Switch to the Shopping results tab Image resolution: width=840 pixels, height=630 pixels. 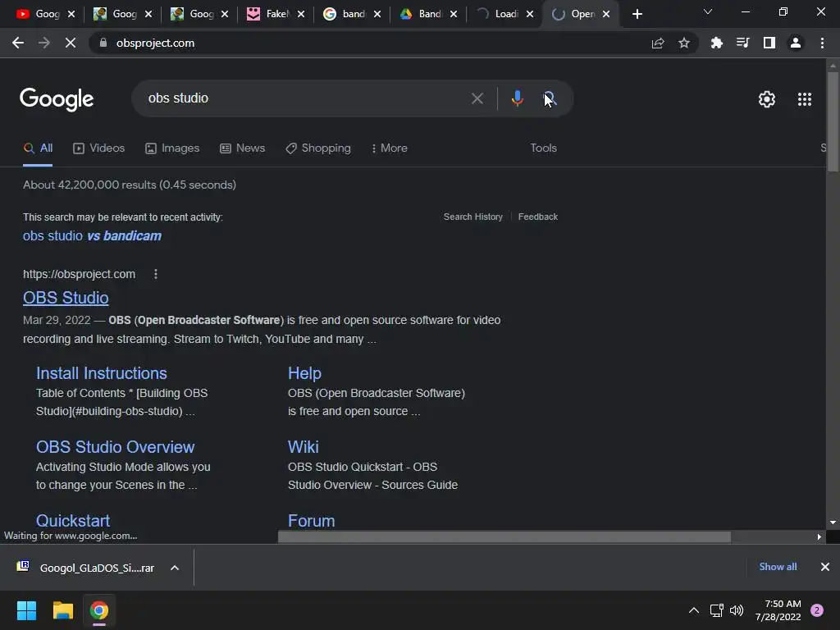click(318, 148)
